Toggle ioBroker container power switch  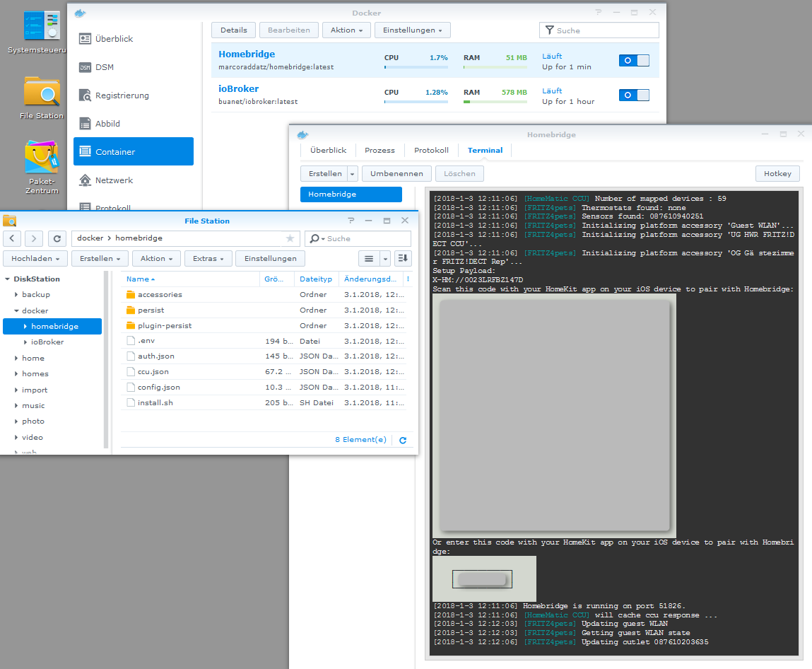click(x=634, y=95)
